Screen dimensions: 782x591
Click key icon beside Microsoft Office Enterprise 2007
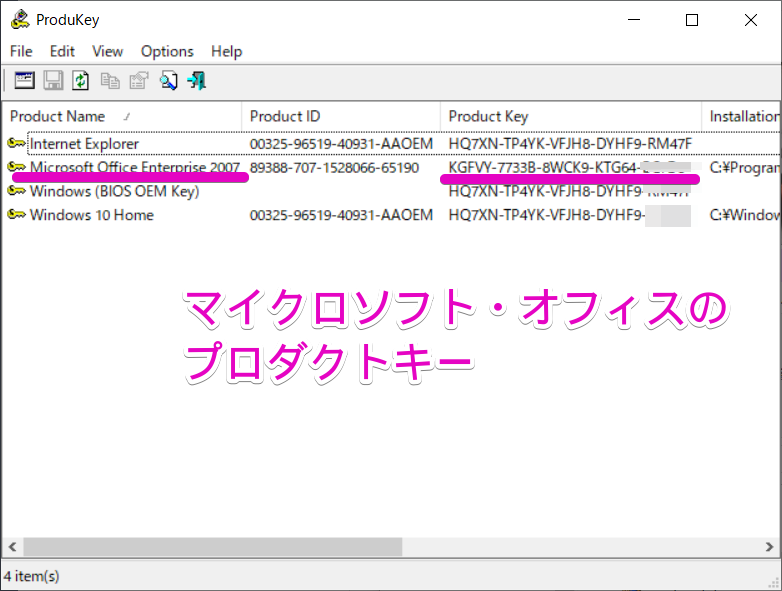(16, 167)
